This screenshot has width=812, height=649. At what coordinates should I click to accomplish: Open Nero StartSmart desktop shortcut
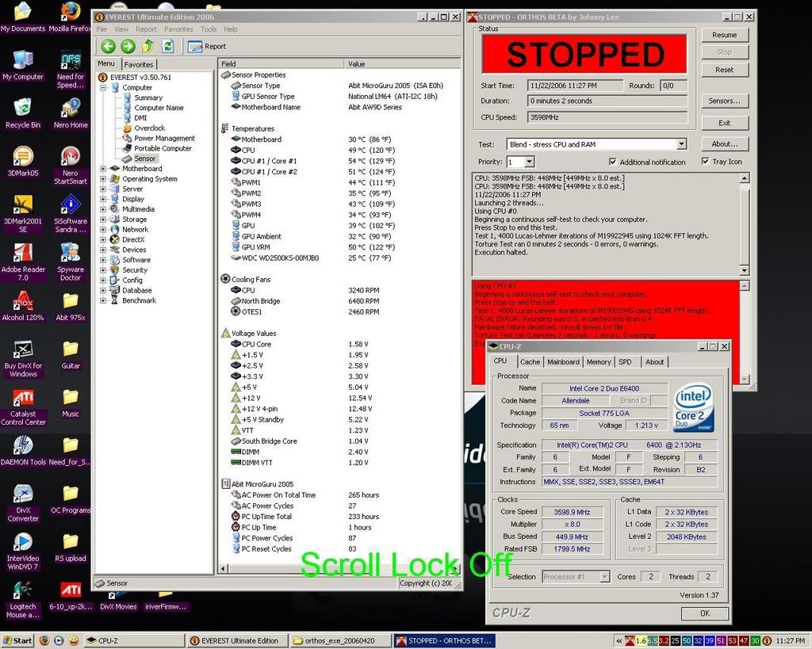(71, 166)
